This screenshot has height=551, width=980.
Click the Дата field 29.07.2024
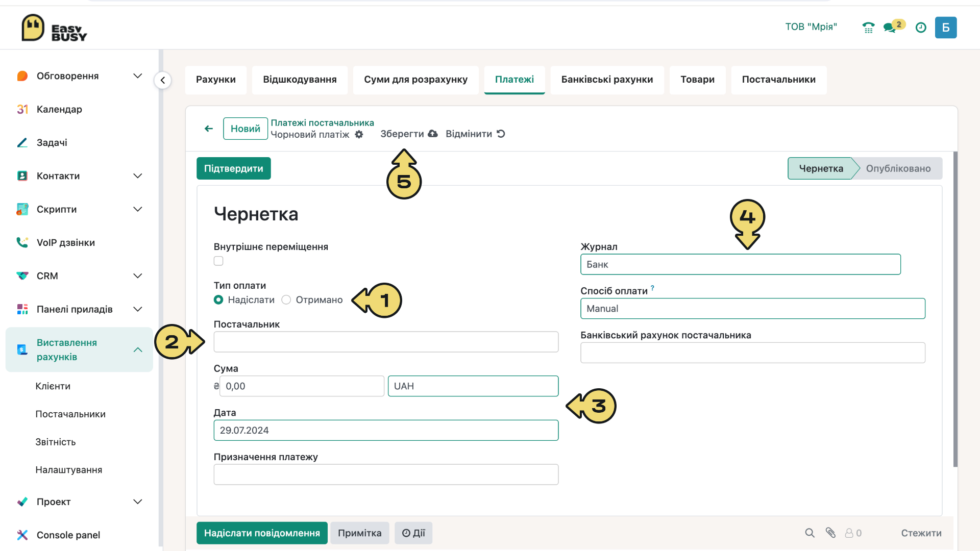click(x=386, y=431)
